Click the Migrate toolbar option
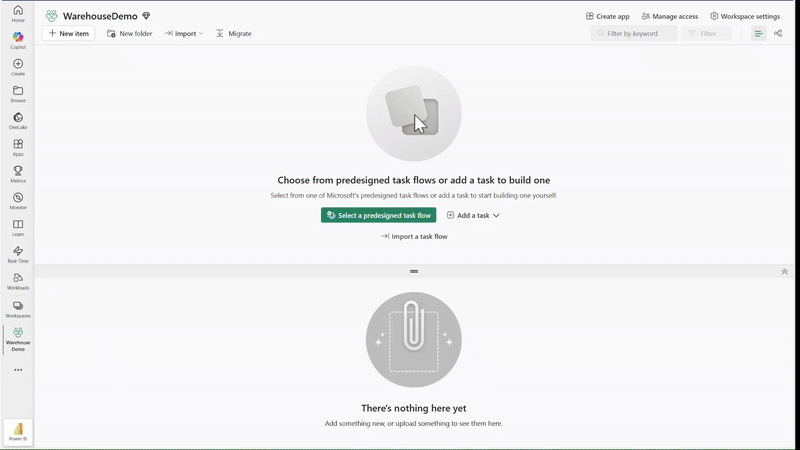800x450 pixels. [234, 34]
